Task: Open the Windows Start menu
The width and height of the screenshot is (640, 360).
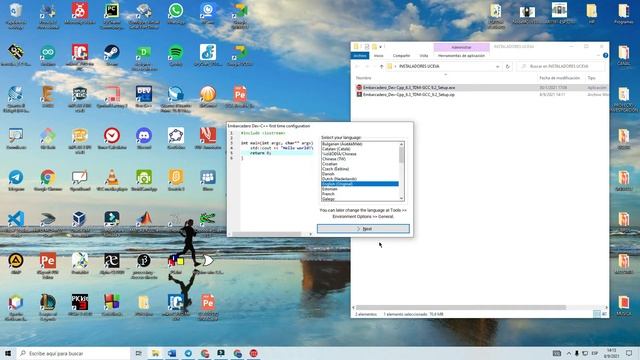Action: click(x=8, y=353)
